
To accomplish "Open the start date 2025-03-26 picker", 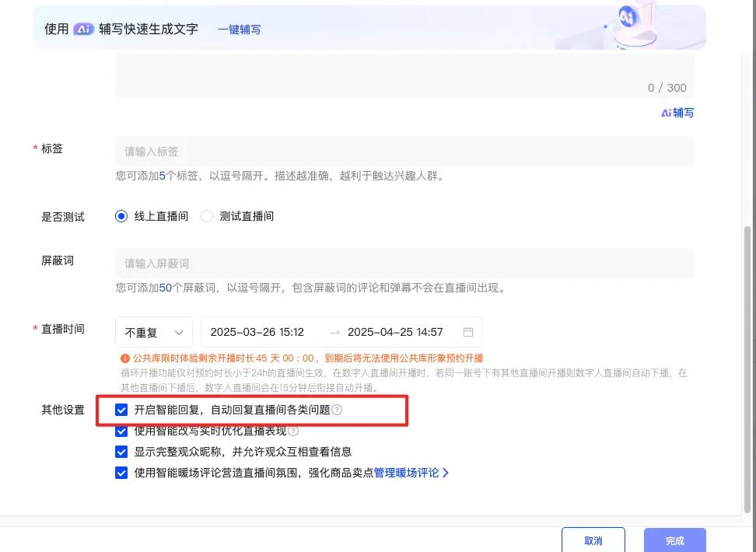I will (257, 331).
